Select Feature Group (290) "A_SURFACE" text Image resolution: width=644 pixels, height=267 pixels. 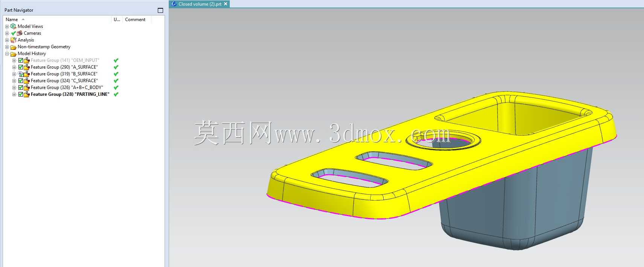(x=64, y=67)
